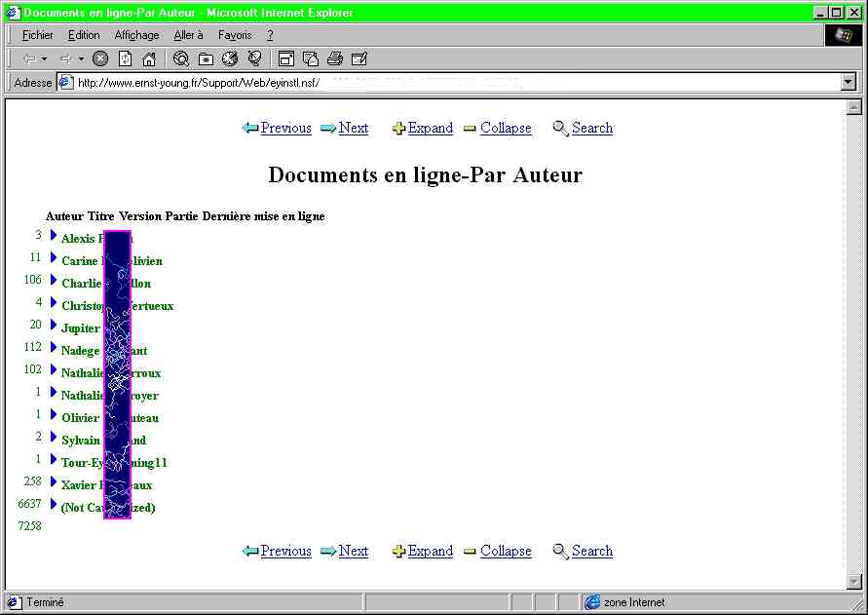
Task: Click the top Expand link
Action: click(x=430, y=129)
